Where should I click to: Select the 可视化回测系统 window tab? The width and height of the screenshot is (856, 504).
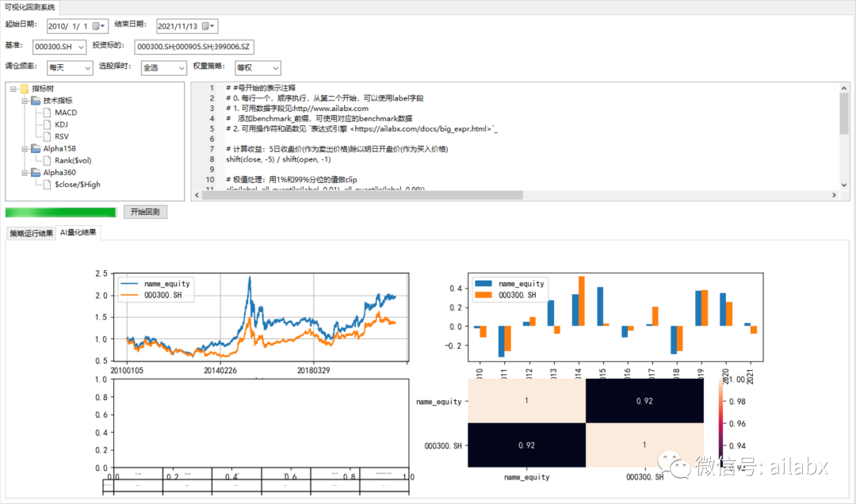29,7
